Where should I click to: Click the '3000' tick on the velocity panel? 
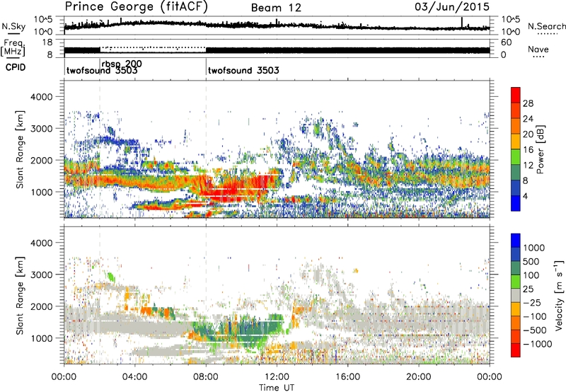coord(41,275)
